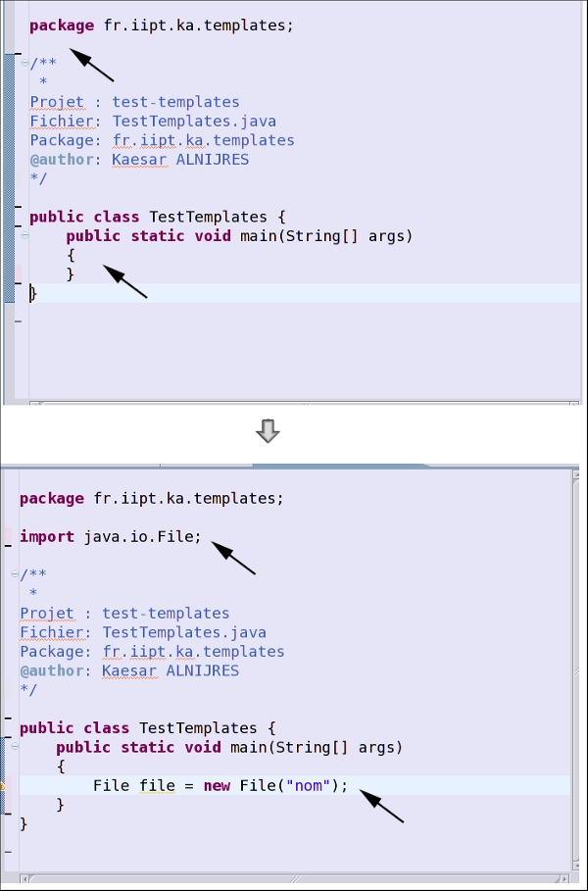Click the down arrow between the two editors

click(267, 430)
